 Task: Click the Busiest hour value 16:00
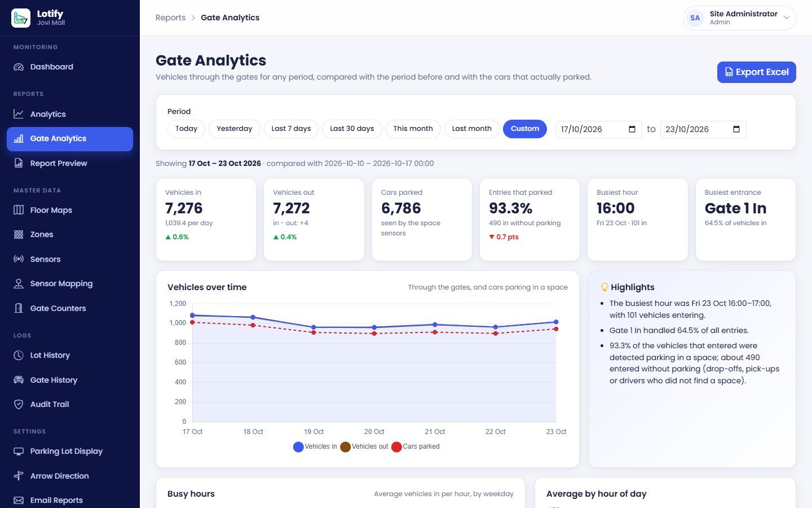tap(616, 208)
